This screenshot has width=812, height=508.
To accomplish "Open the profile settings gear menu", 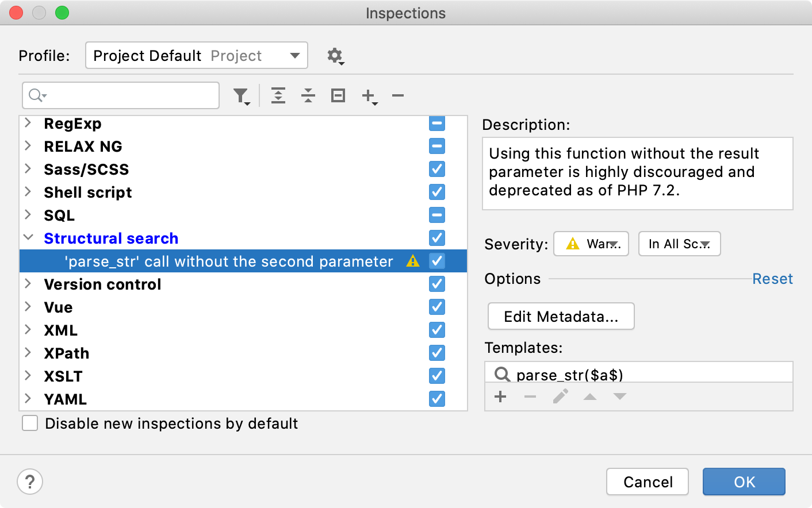I will coord(335,56).
